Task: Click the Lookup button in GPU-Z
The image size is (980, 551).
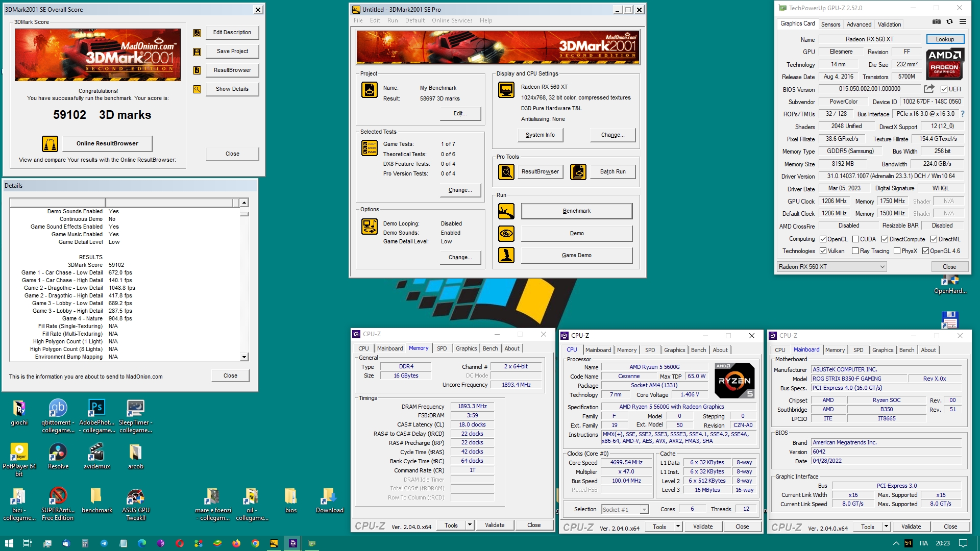Action: (945, 39)
